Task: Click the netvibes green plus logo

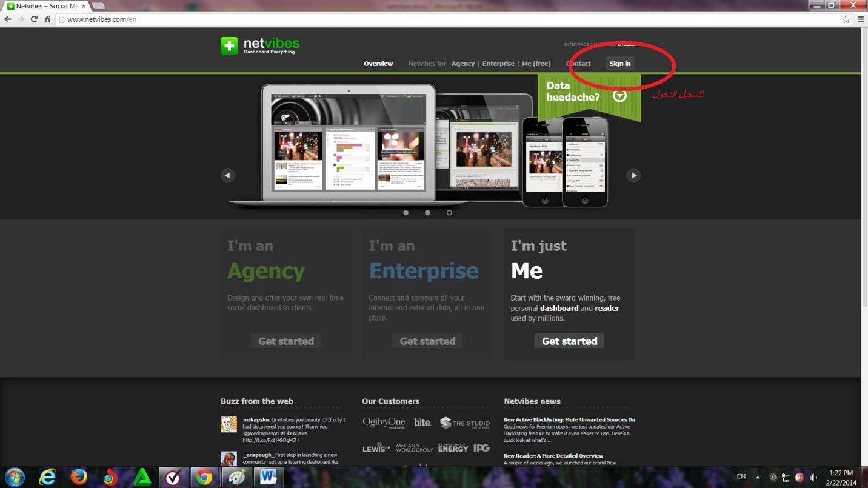Action: click(x=229, y=45)
